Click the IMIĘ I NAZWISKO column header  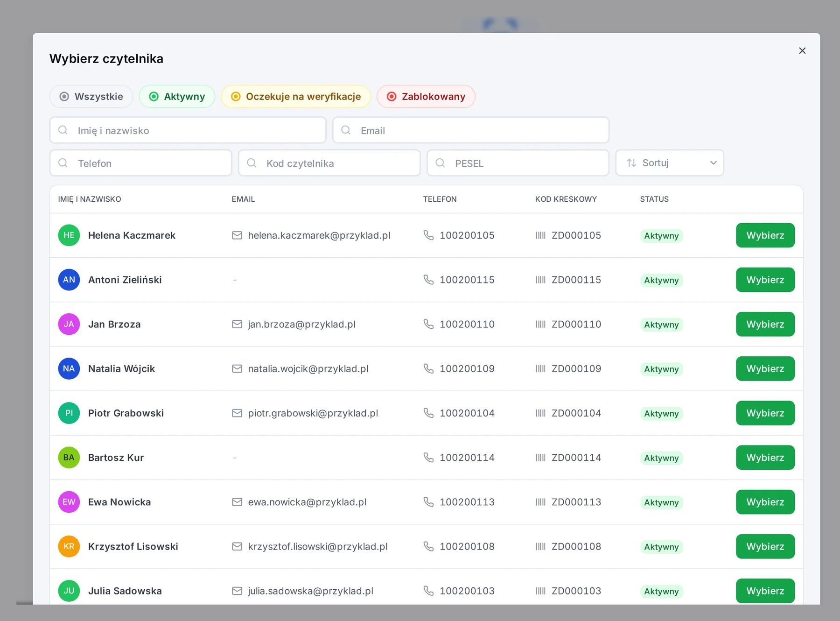pyautogui.click(x=90, y=199)
